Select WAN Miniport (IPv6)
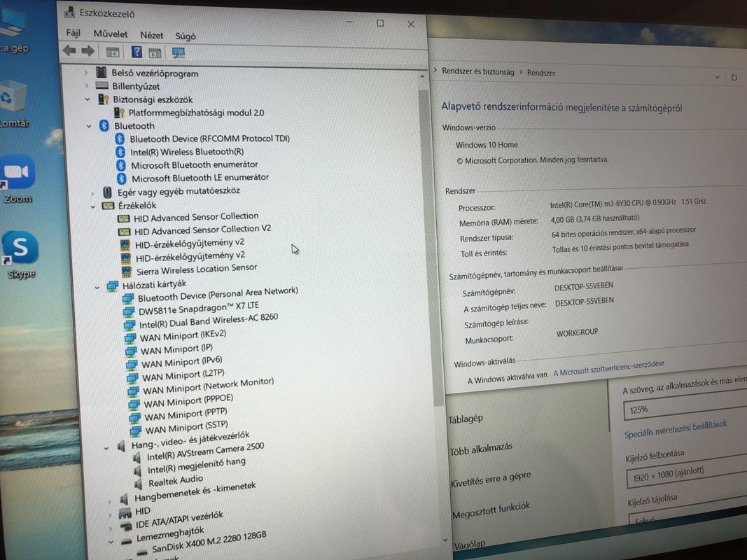 (181, 362)
